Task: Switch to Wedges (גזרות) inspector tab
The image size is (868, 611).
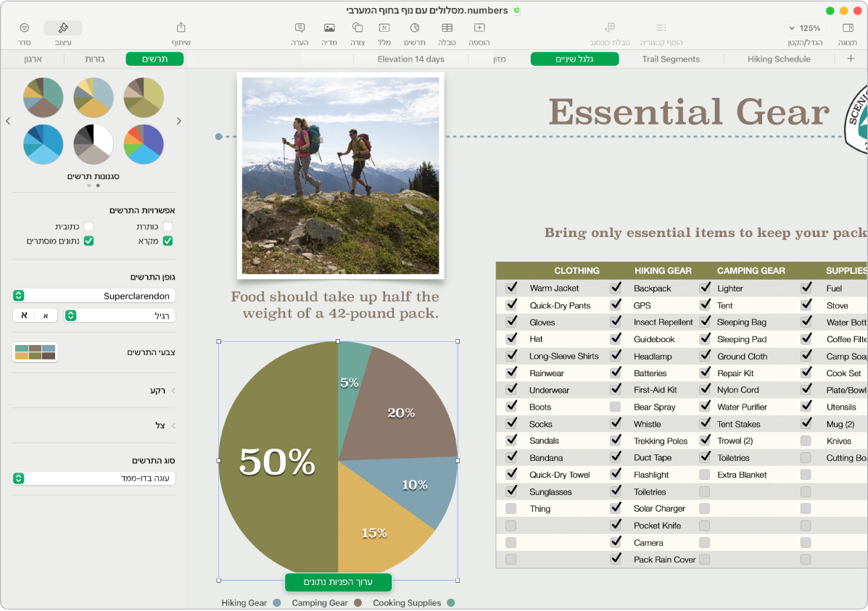Action: 95,59
